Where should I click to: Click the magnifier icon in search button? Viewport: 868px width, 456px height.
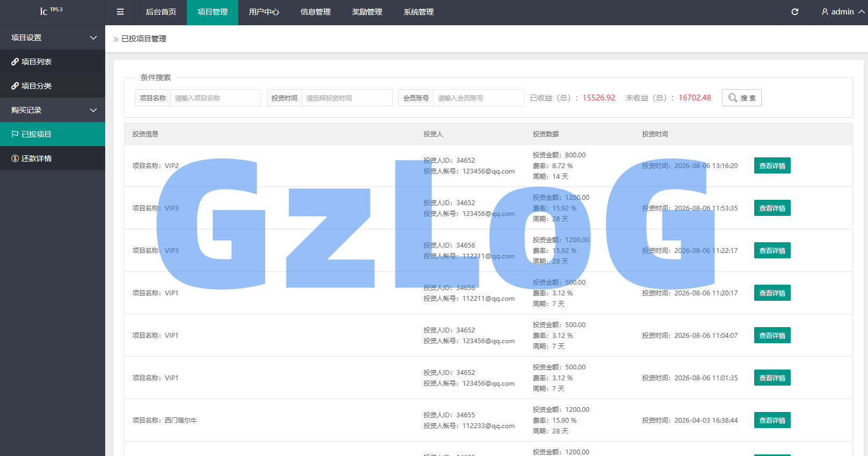[732, 98]
